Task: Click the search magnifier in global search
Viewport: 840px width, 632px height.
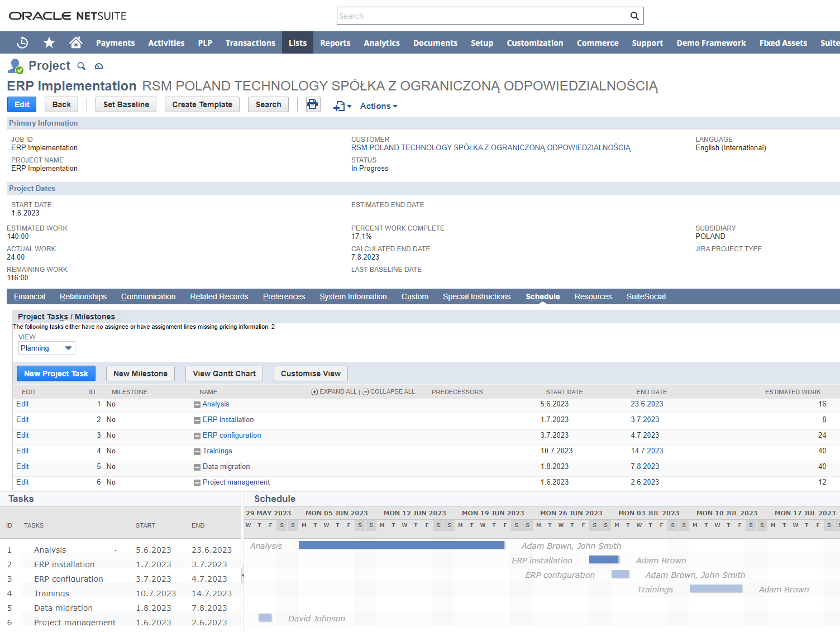Action: 634,16
